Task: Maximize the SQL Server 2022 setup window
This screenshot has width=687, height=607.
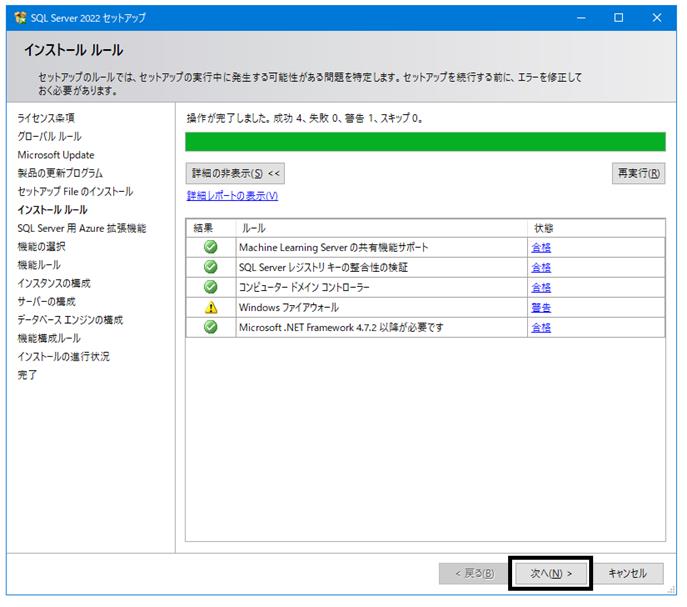Action: 619,18
